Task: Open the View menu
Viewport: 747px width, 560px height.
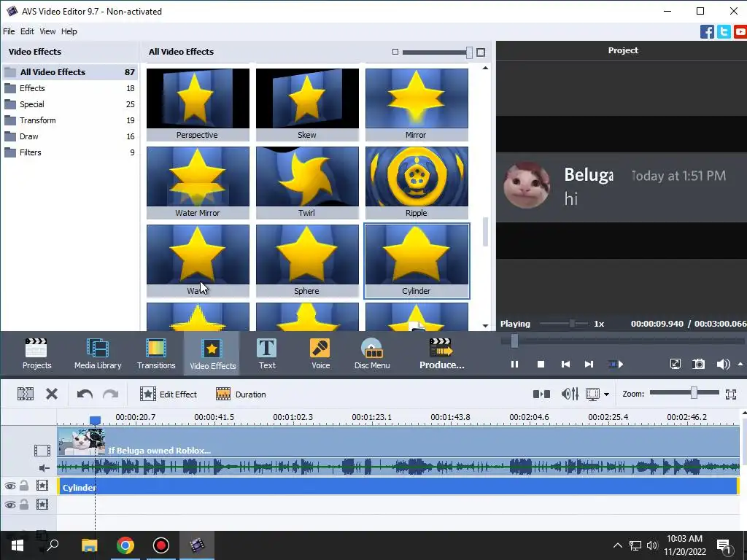Action: [47, 31]
